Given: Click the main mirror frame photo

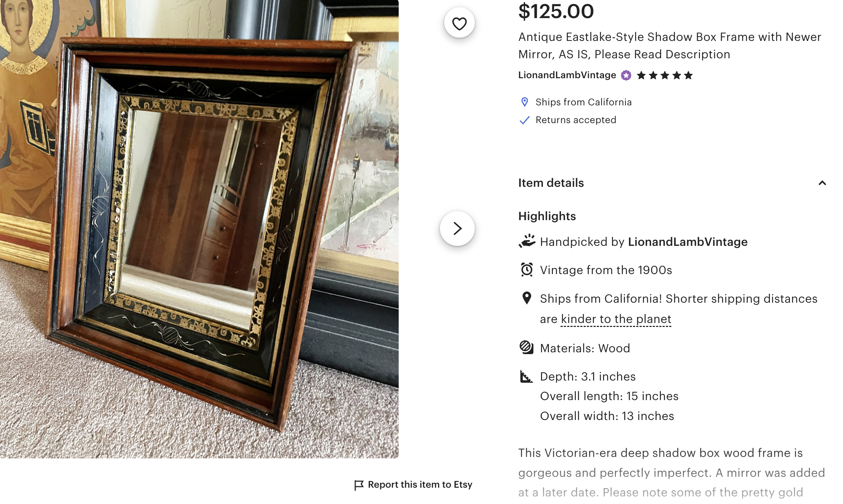Looking at the screenshot, I should [x=199, y=229].
